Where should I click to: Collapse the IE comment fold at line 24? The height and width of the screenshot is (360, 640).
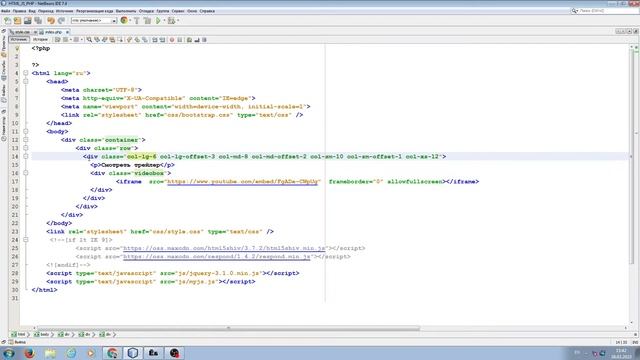click(26, 240)
